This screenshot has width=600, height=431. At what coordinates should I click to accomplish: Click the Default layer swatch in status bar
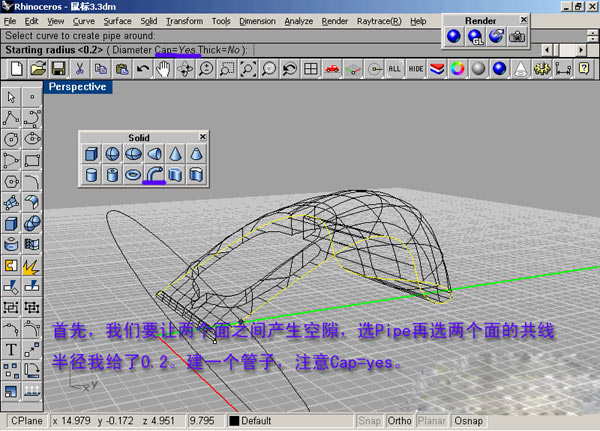234,421
